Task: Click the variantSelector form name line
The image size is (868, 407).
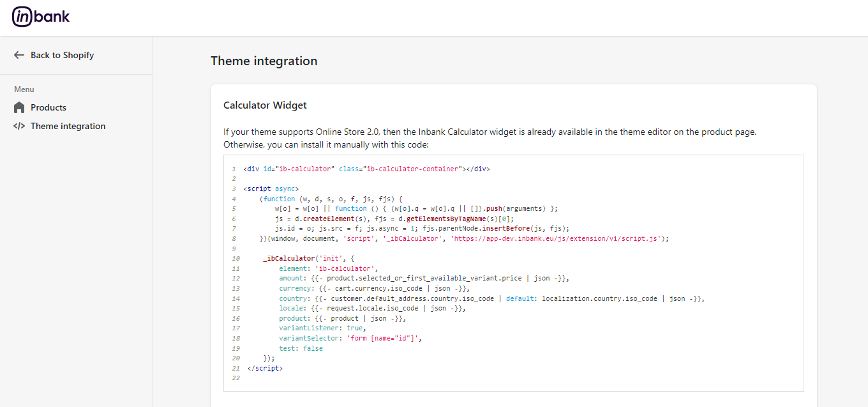Action: coord(350,338)
